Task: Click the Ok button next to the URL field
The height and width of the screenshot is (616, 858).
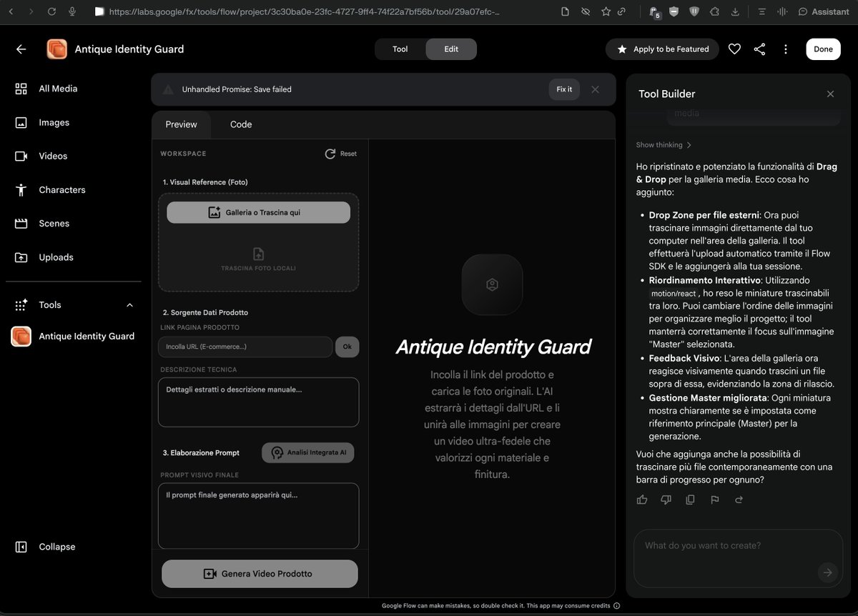Action: [x=347, y=347]
